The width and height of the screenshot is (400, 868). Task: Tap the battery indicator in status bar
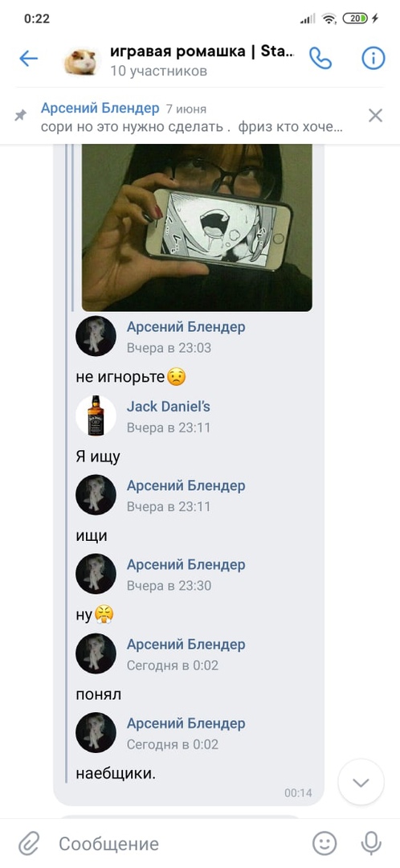point(355,18)
